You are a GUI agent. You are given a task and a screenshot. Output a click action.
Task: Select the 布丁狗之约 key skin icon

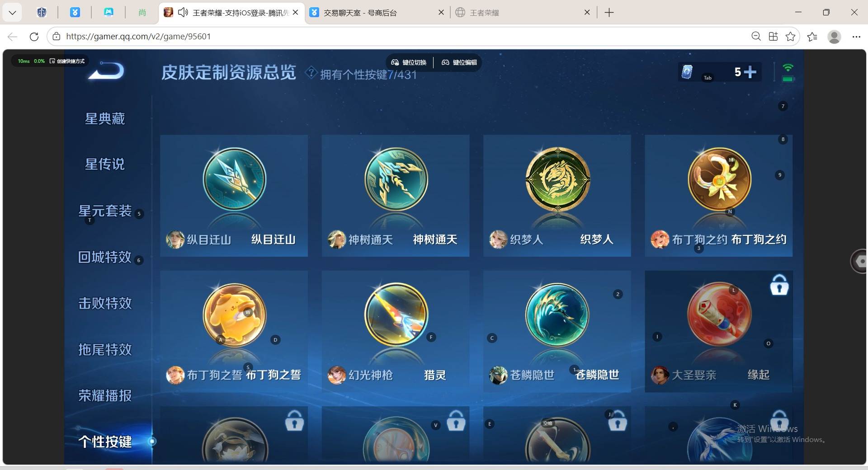coord(719,179)
